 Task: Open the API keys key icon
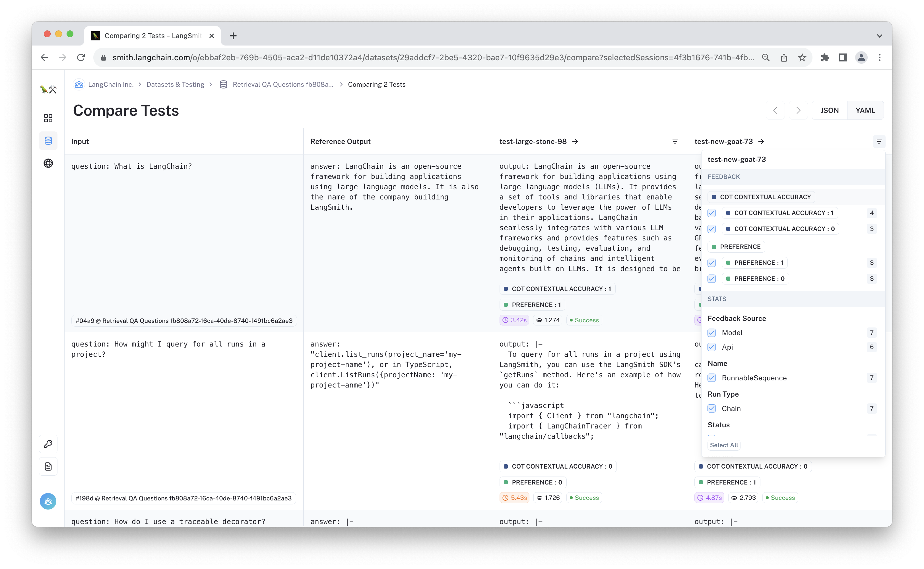(48, 444)
